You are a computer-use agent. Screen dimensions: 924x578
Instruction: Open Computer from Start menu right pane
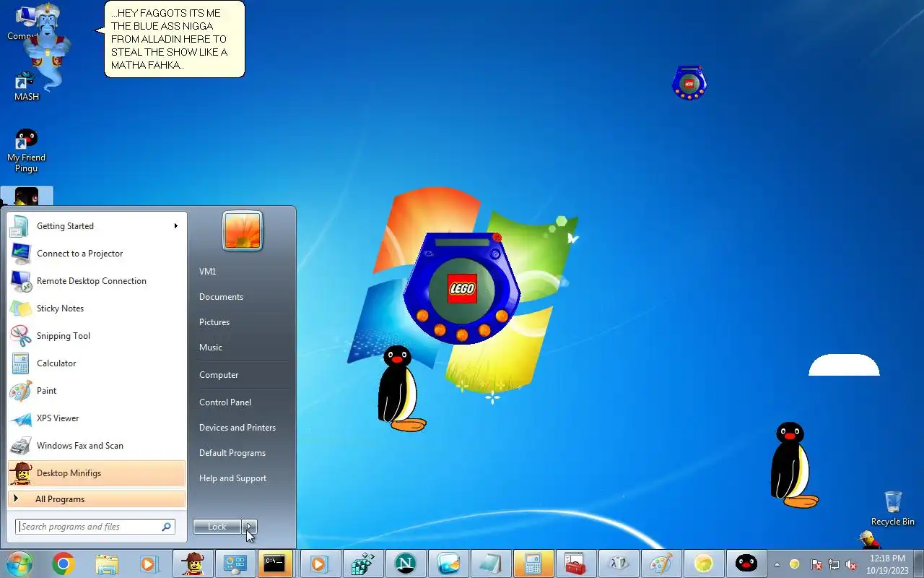point(219,375)
